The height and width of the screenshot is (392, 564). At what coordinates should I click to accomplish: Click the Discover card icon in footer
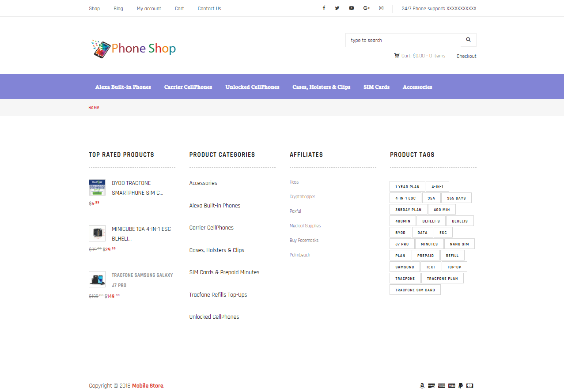[x=432, y=385]
